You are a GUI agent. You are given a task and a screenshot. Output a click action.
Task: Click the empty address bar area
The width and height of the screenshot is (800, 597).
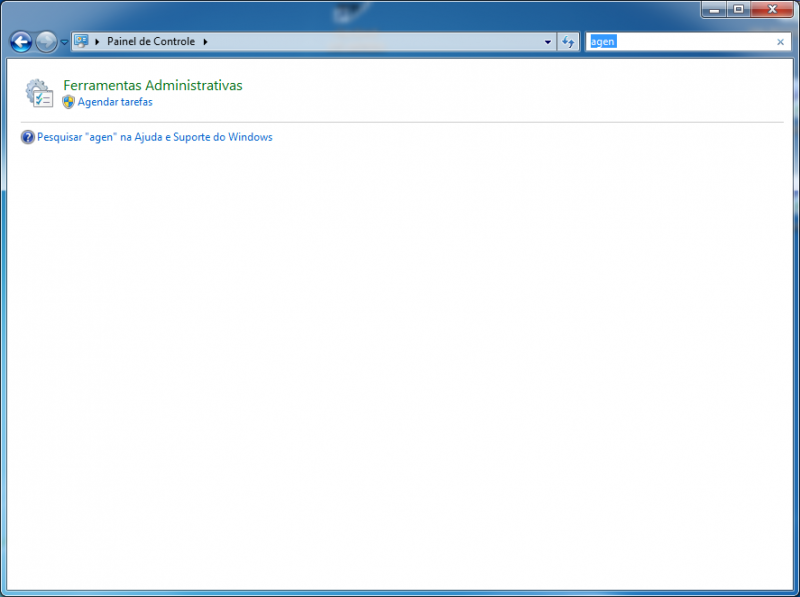click(380, 42)
